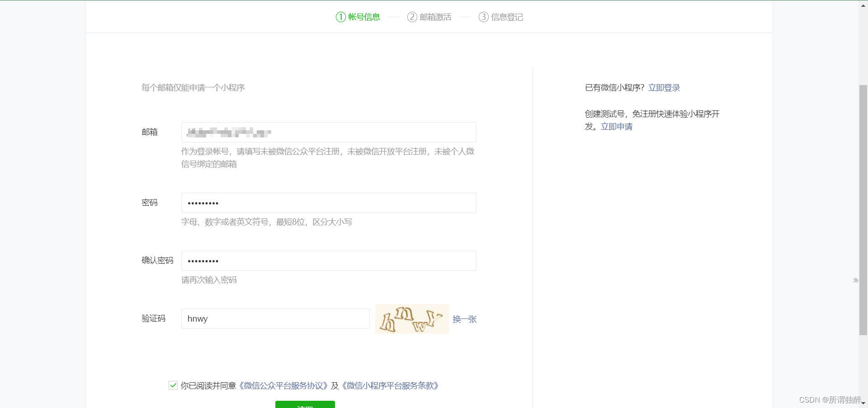Toggle the agreement checkbox 你已阅读并同意
Screen dimensions: 868x408
pyautogui.click(x=173, y=385)
